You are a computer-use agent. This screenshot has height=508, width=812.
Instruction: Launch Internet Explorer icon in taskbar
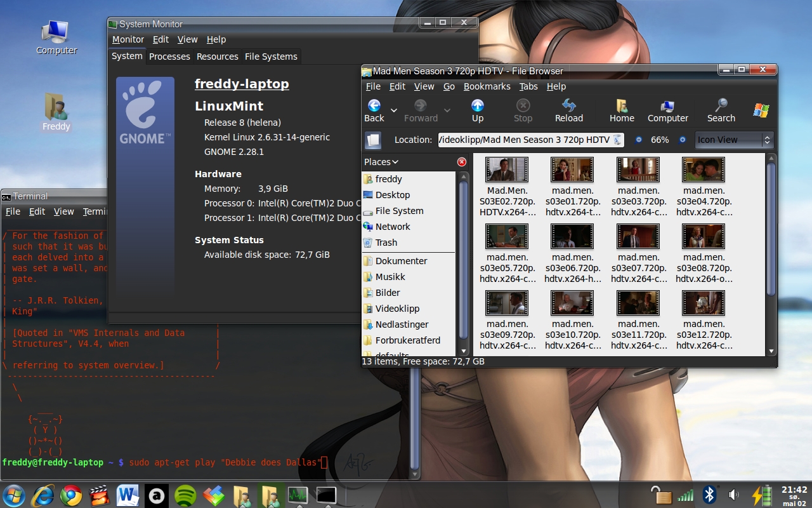[x=43, y=495]
